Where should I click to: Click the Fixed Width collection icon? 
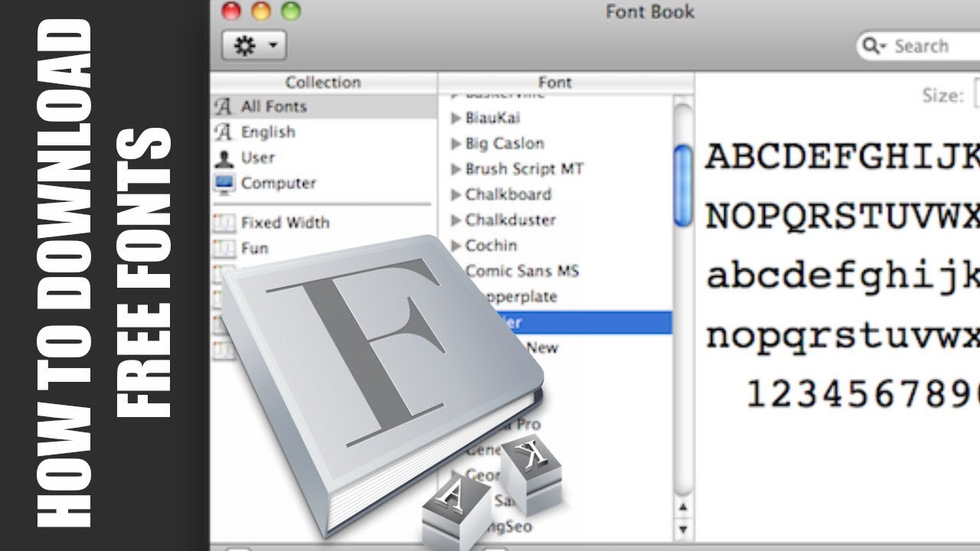click(x=224, y=223)
